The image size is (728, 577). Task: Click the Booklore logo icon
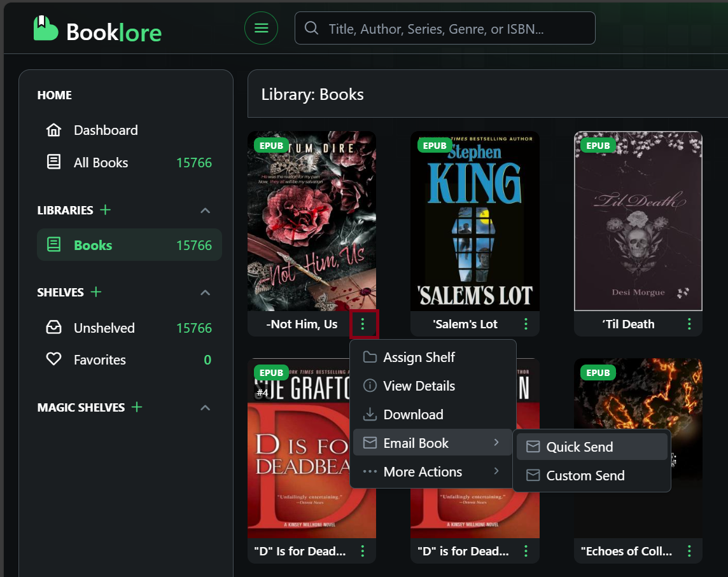46,29
